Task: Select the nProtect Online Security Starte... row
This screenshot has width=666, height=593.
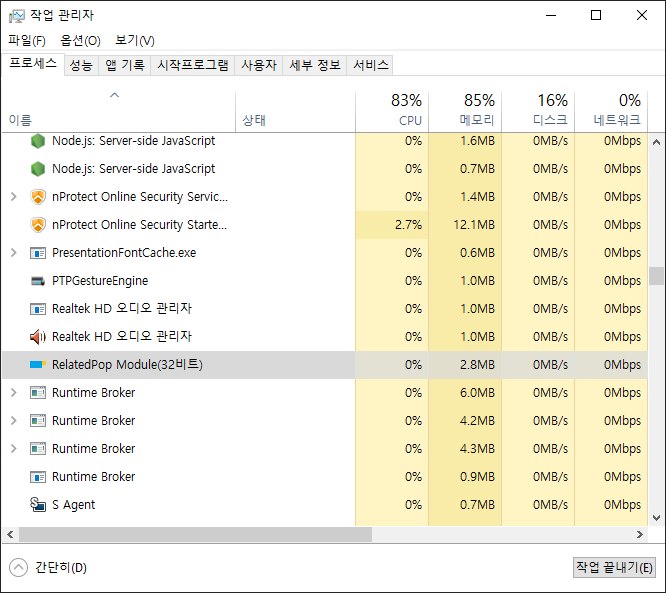Action: (325, 225)
